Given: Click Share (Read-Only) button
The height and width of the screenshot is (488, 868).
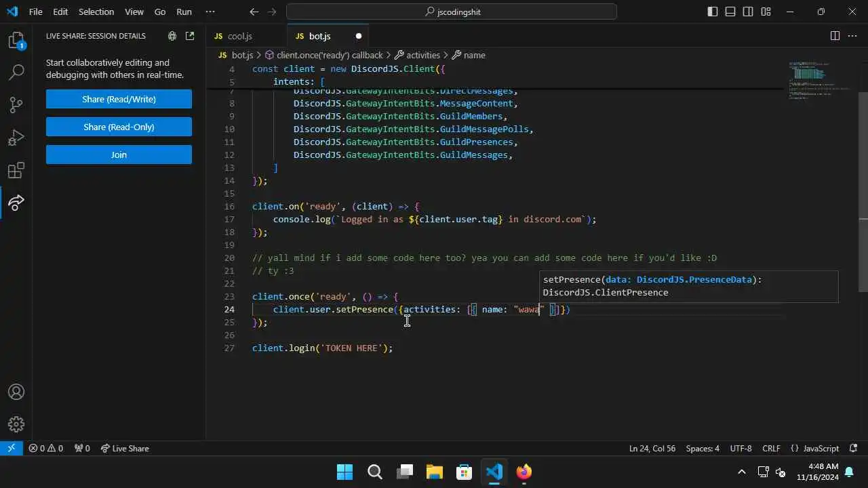Looking at the screenshot, I should pos(119,127).
